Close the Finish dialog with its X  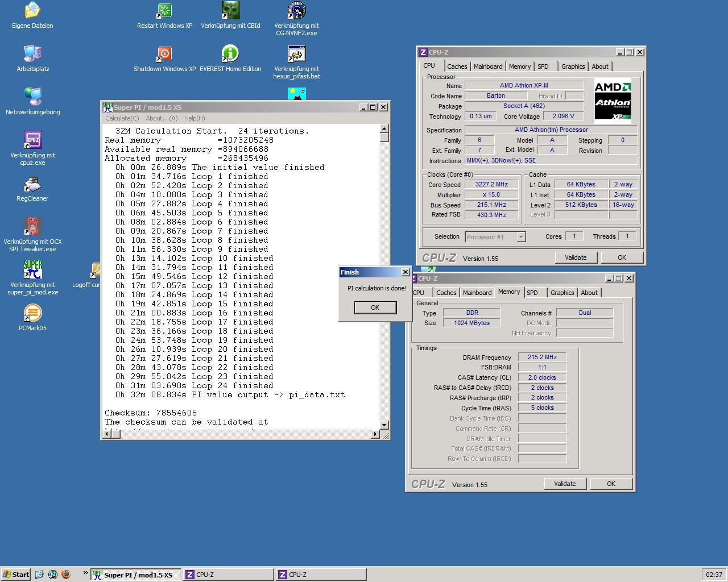(406, 272)
